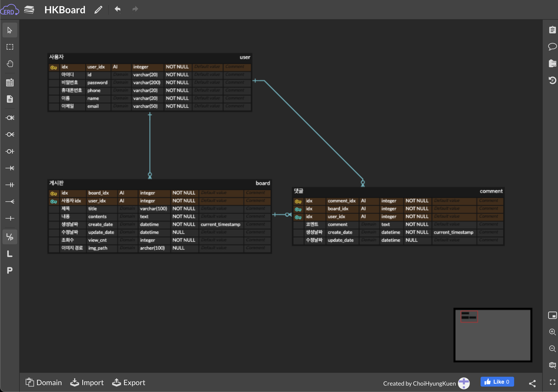558x392 pixels.
Task: Open the Export menu
Action: click(x=129, y=382)
